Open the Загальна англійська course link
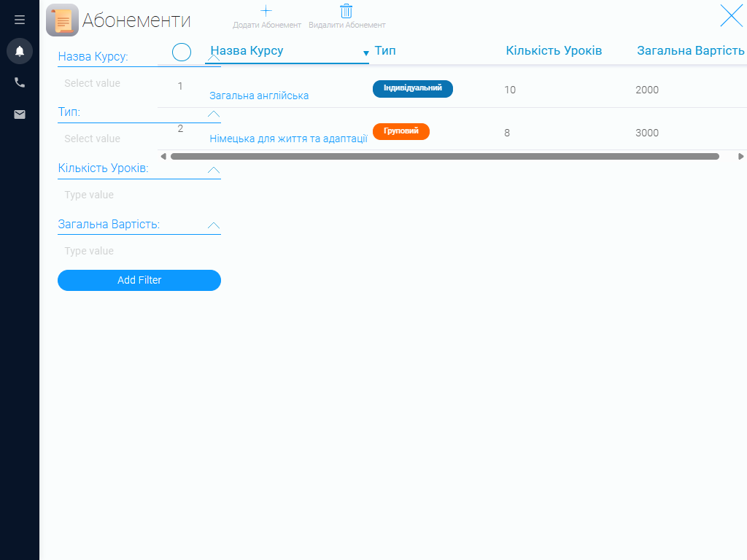747x560 pixels. coord(259,96)
